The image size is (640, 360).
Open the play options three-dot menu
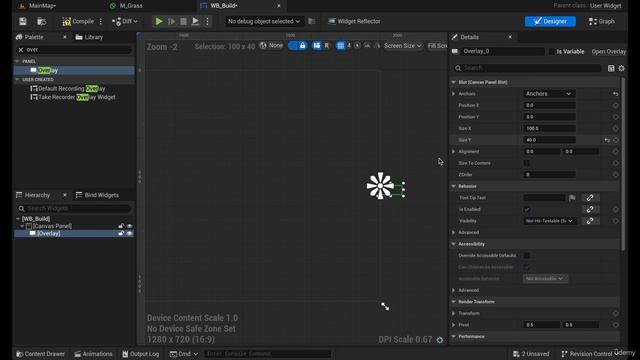pyautogui.click(x=207, y=21)
